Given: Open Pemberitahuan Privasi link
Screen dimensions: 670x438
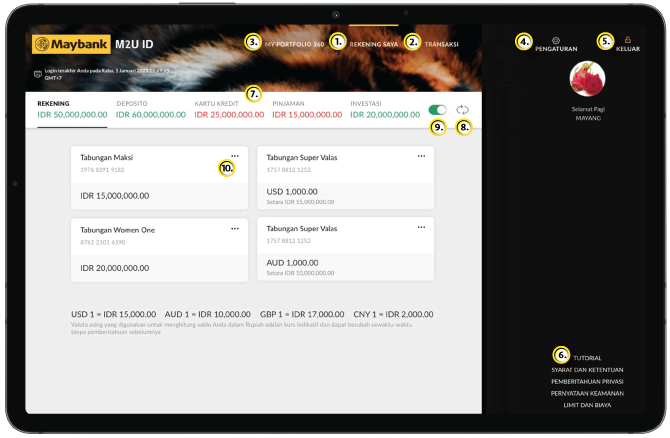Looking at the screenshot, I should click(587, 381).
